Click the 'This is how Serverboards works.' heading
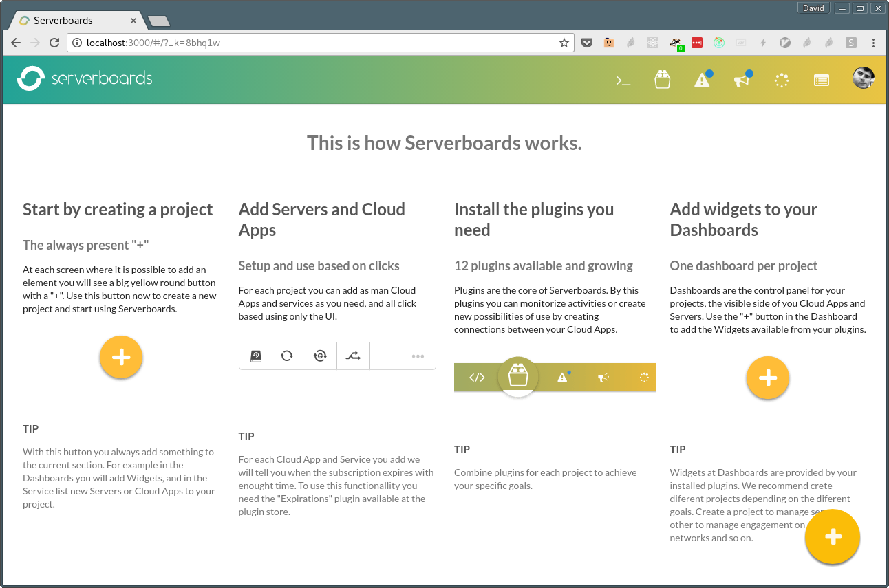Viewport: 889px width, 588px height. point(444,143)
